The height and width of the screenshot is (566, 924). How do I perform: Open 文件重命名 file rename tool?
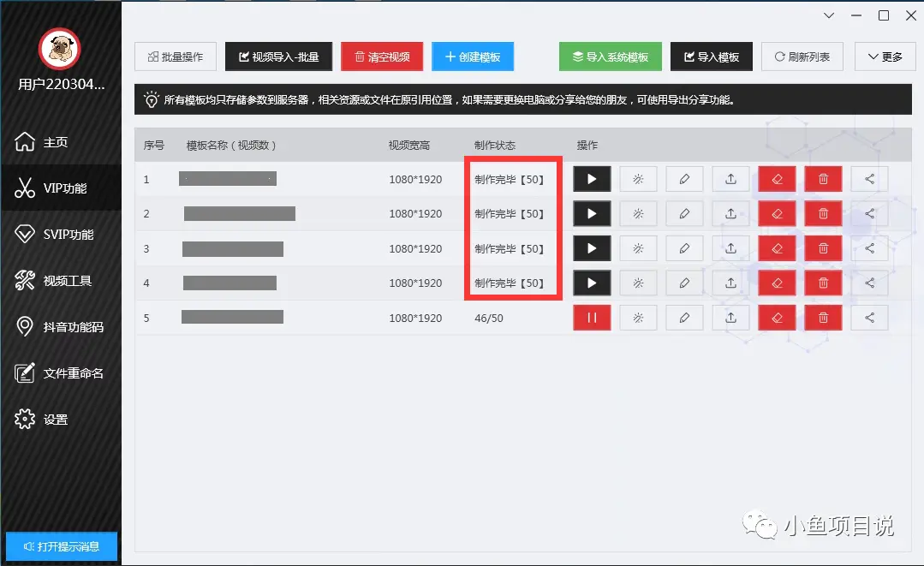tap(62, 372)
